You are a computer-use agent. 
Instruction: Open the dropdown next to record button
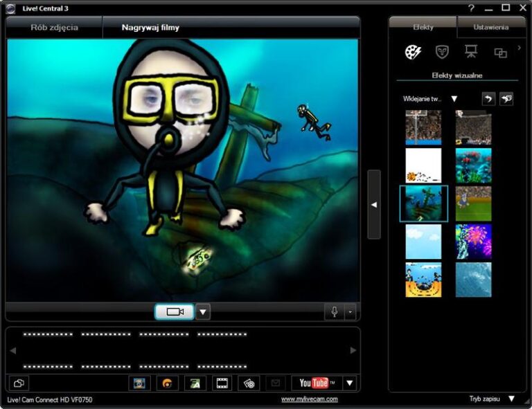[203, 312]
